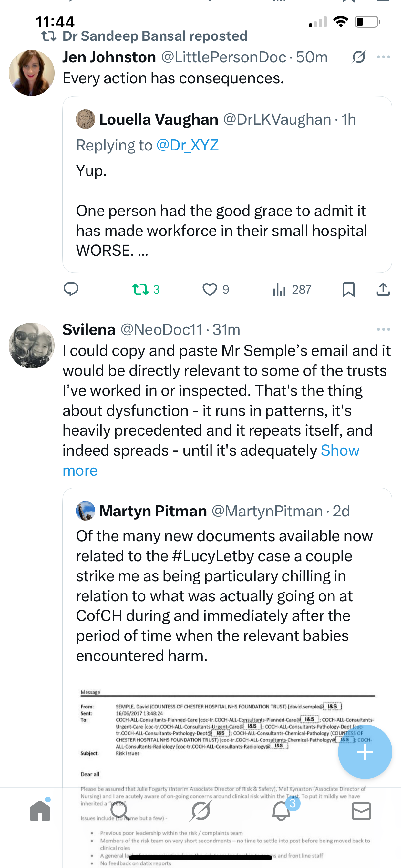This screenshot has width=401, height=868.
Task: Open more options for Svilena's post
Action: (384, 329)
